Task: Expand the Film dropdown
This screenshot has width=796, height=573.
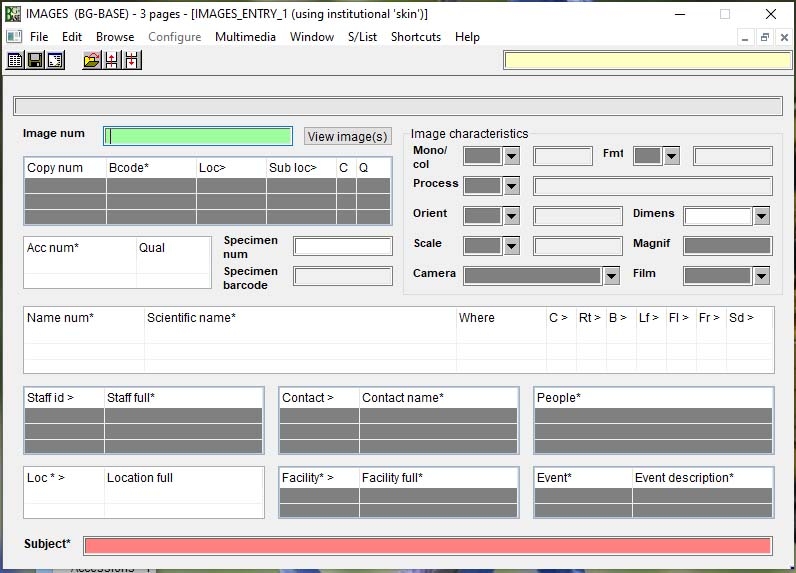Action: pyautogui.click(x=761, y=276)
